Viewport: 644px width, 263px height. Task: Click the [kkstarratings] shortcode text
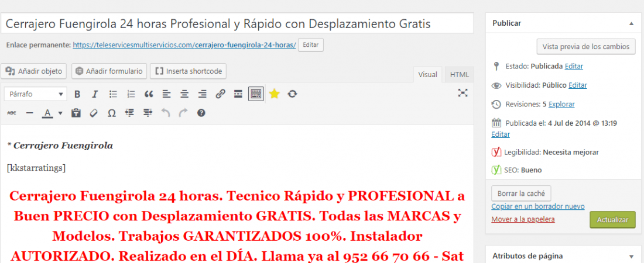(36, 168)
